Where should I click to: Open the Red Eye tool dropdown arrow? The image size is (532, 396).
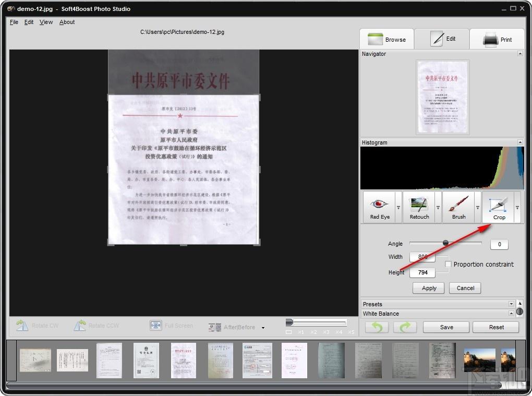click(x=398, y=207)
